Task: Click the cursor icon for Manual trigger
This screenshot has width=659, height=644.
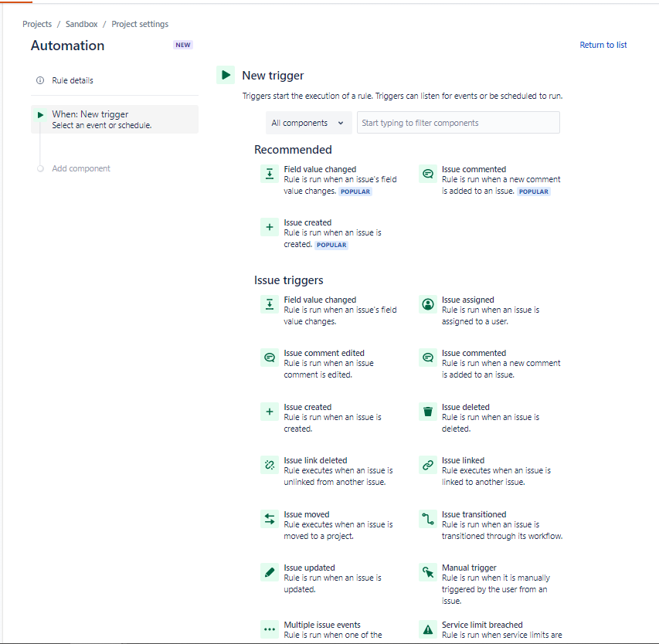Action: click(428, 572)
